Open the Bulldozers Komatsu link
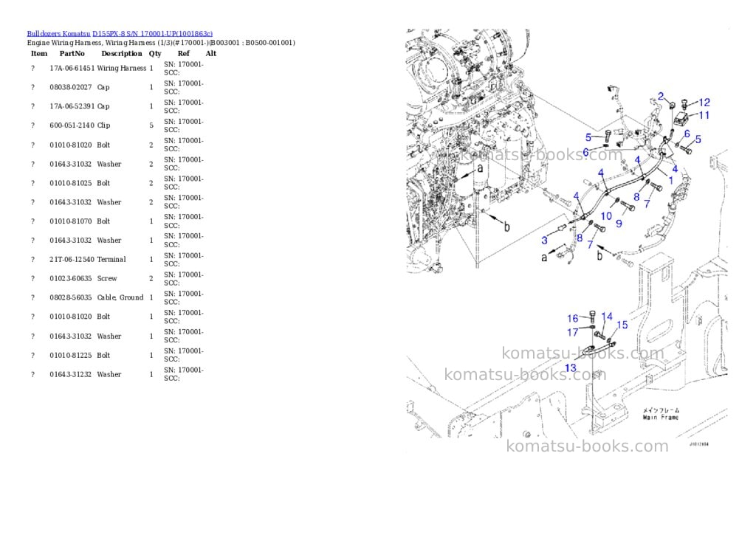Screen dimensions: 756x535 58,34
